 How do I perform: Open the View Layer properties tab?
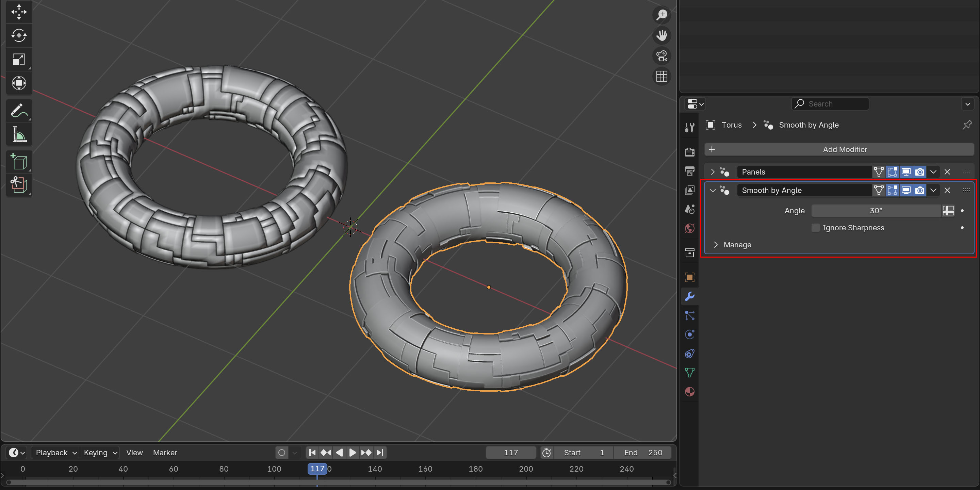tap(689, 190)
